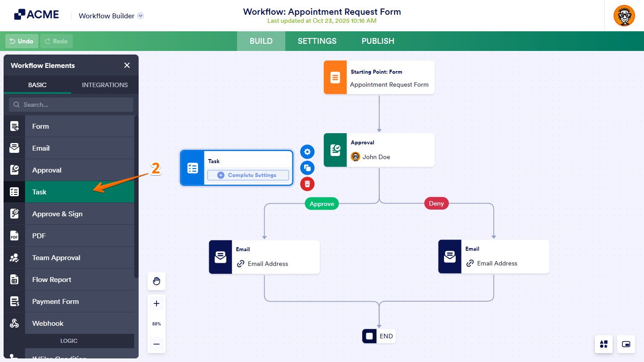Screen dimensions: 644x362
Task: Click the Team Approval element icon
Action: pos(14,258)
